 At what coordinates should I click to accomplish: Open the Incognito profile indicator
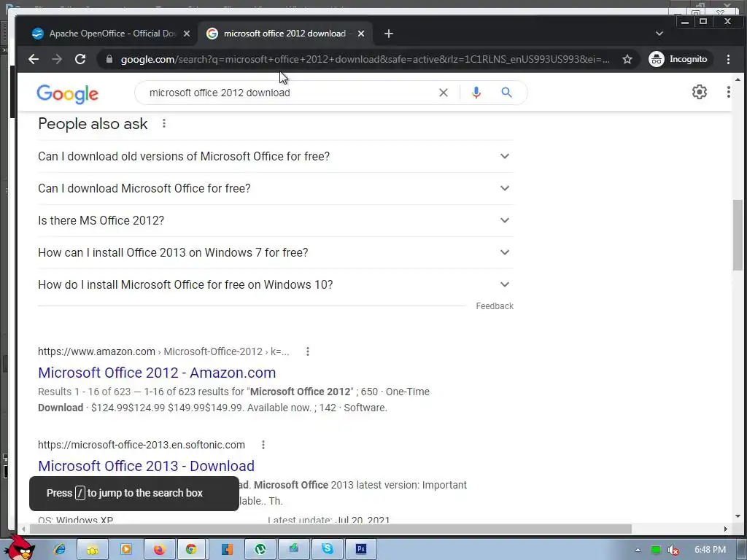tap(679, 59)
